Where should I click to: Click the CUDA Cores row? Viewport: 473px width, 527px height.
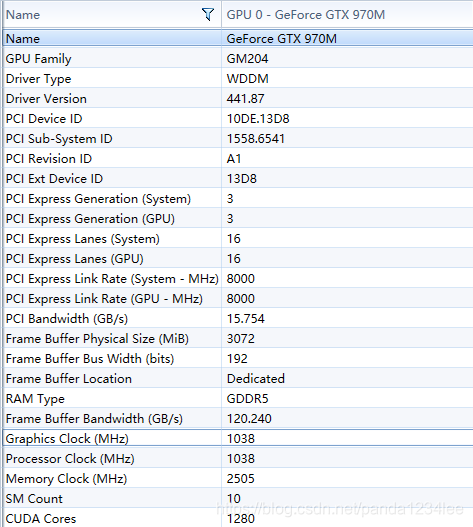[x=238, y=518]
